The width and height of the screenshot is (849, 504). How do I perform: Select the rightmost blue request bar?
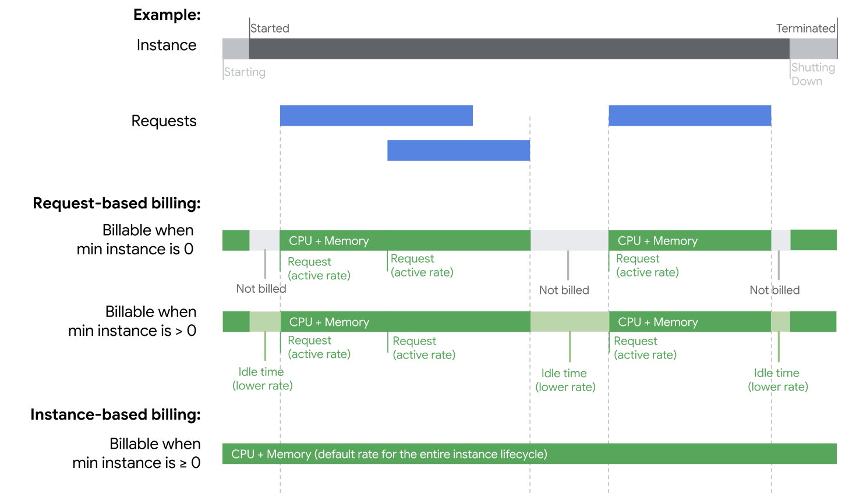pyautogui.click(x=689, y=115)
